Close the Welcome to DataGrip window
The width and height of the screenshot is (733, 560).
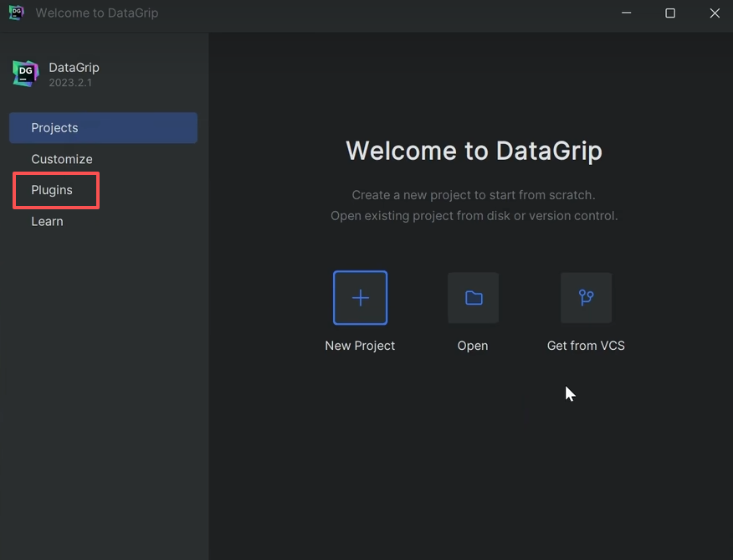tap(715, 13)
